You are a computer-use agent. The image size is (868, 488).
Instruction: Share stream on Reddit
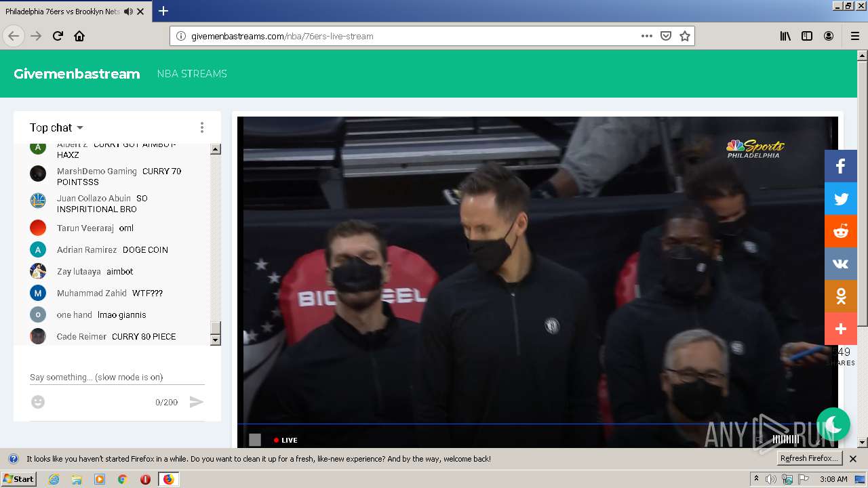841,231
